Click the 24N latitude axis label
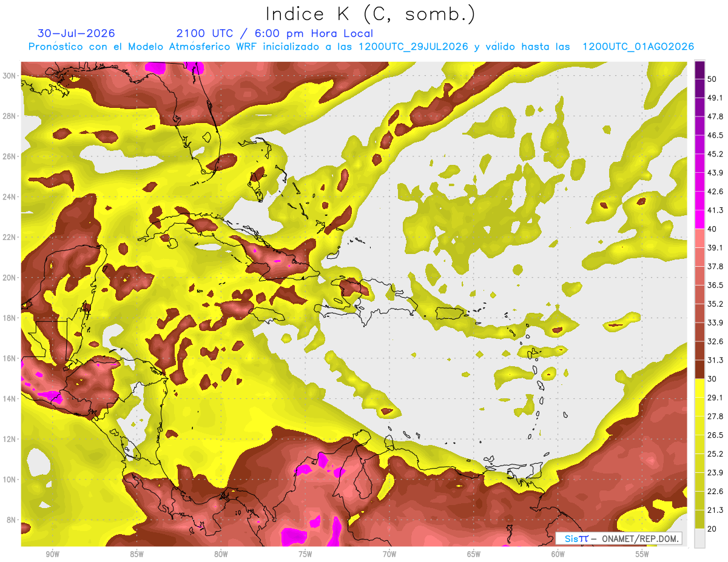Viewport: 728px width, 562px height. click(9, 197)
